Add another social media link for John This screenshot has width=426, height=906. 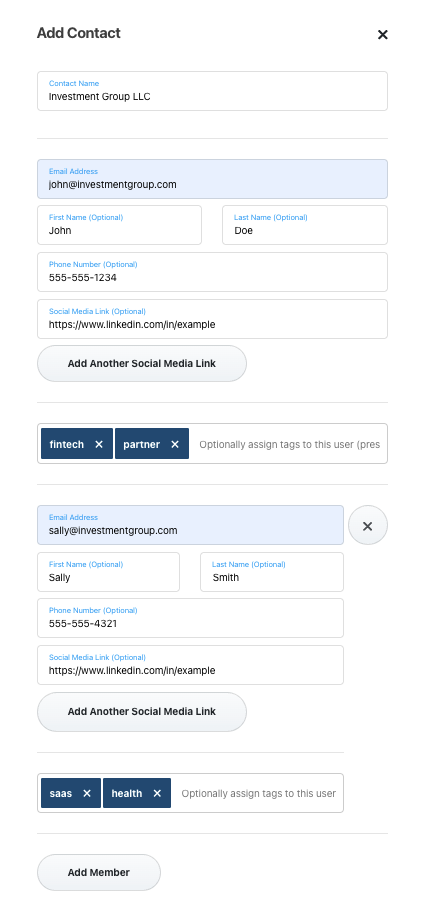pos(142,363)
